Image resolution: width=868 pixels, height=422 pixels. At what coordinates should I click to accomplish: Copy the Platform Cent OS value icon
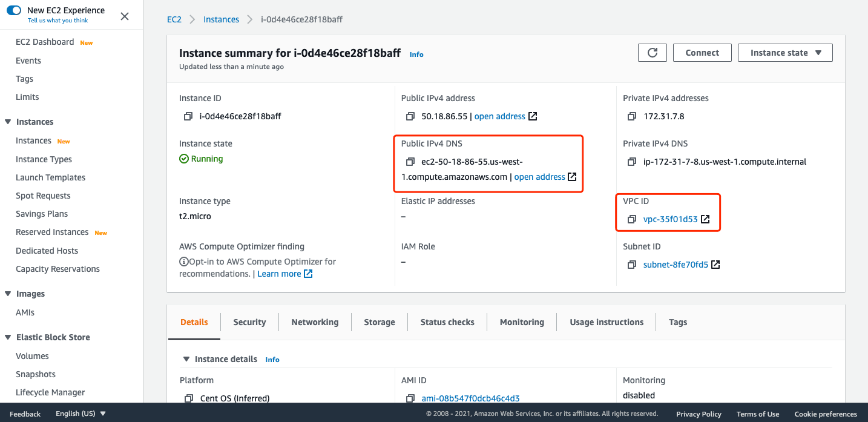[188, 398]
